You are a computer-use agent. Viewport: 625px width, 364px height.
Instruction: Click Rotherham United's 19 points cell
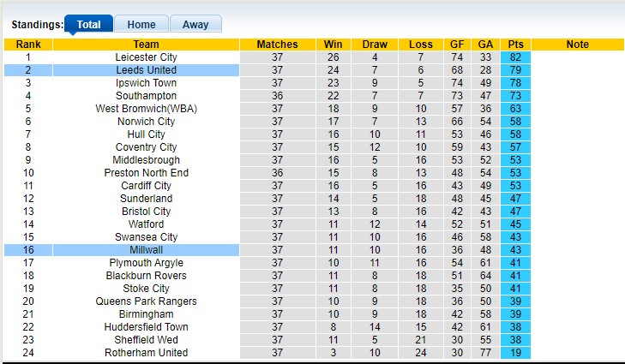point(515,353)
